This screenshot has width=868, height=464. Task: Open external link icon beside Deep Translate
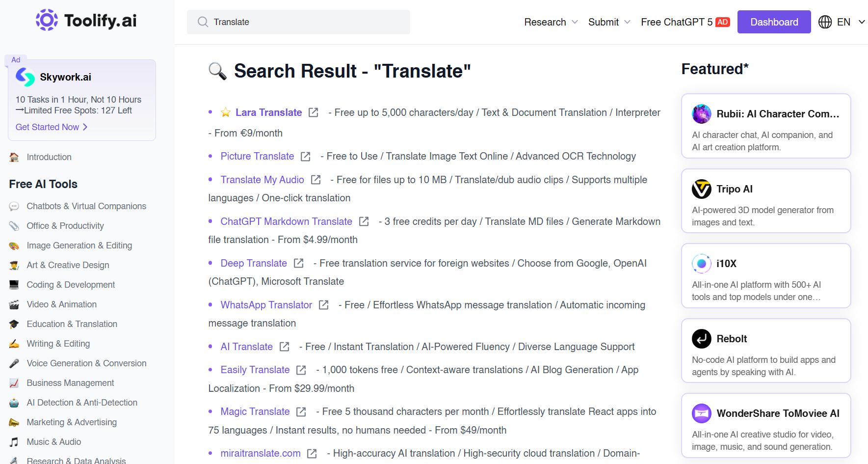pyautogui.click(x=298, y=263)
